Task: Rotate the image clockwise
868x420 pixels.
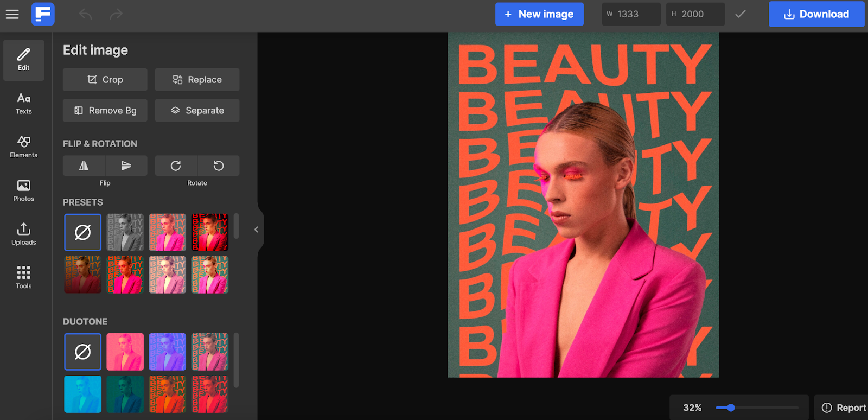Action: [x=176, y=166]
